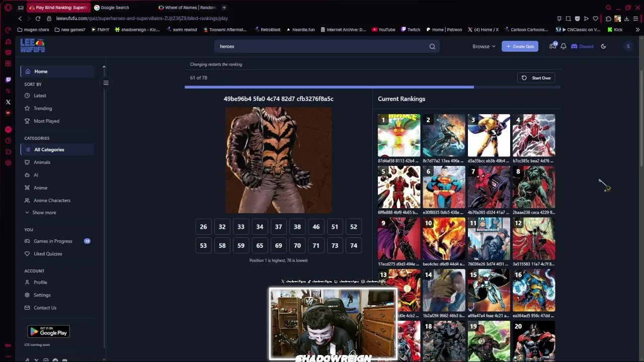Reload the current page
Image resolution: width=644 pixels, height=362 pixels.
pyautogui.click(x=38, y=19)
